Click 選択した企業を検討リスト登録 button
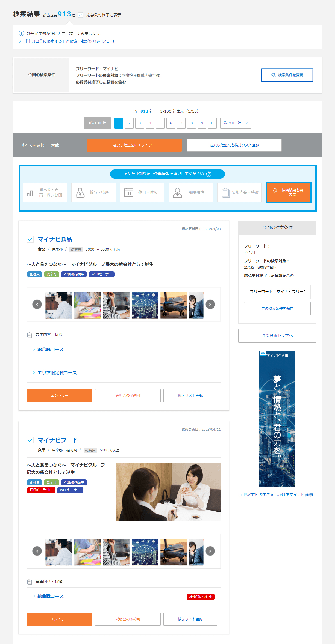335x644 pixels. pos(234,145)
